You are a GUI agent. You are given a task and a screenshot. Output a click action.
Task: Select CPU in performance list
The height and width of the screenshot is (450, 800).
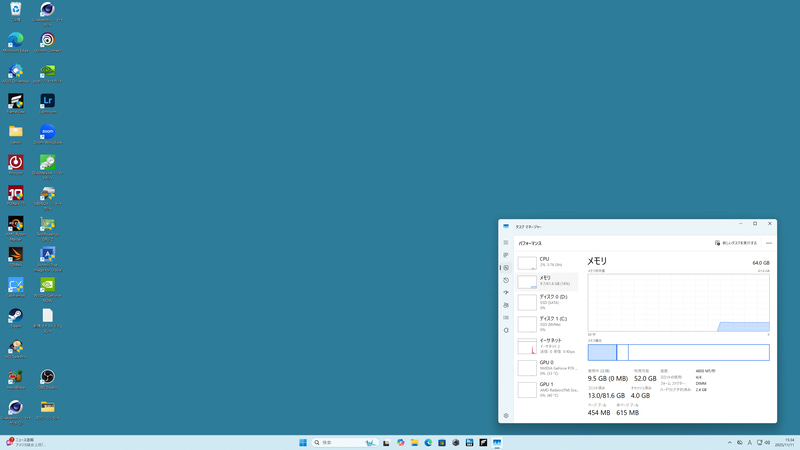[x=547, y=262]
